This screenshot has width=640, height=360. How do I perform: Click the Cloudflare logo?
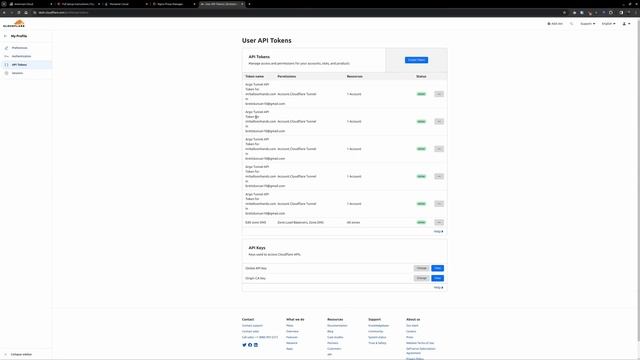14,24
